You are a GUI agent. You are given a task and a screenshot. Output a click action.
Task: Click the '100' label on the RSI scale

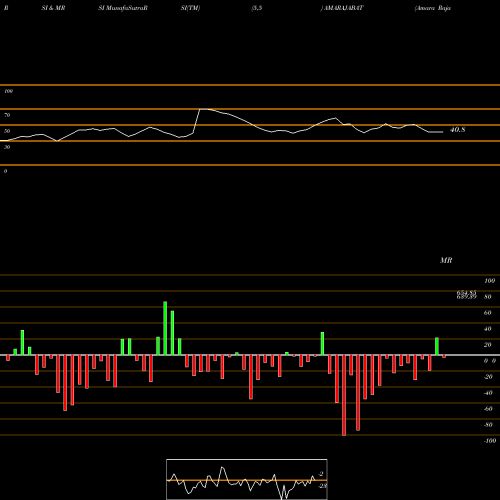point(8,91)
